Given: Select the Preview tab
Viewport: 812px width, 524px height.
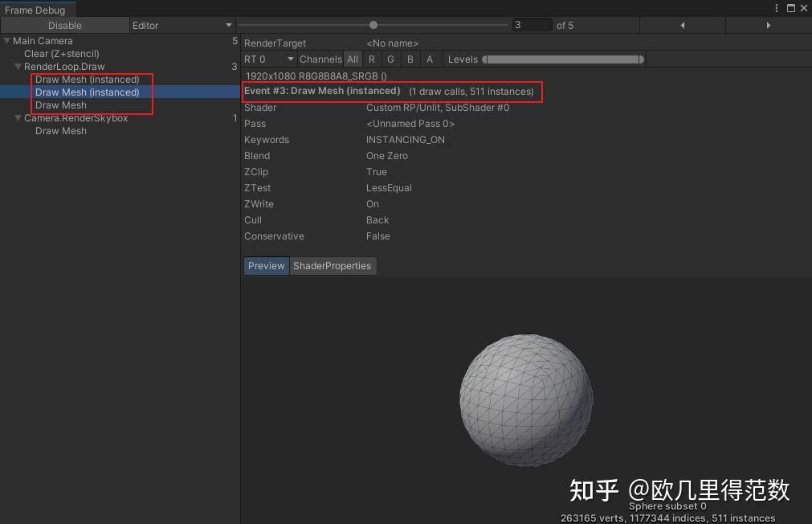Looking at the screenshot, I should pos(266,265).
